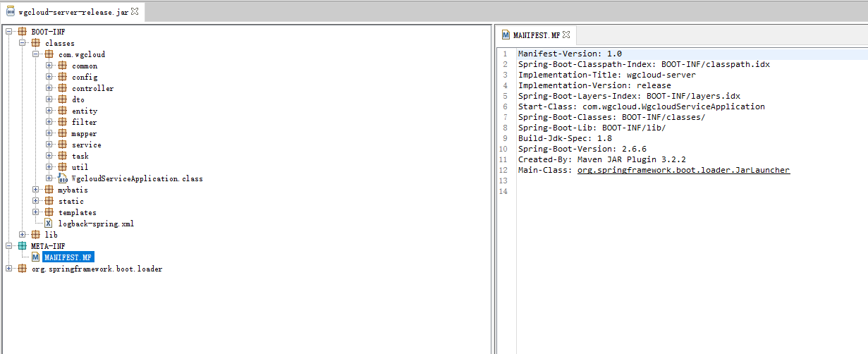Expand the controller package node

pyautogui.click(x=49, y=88)
